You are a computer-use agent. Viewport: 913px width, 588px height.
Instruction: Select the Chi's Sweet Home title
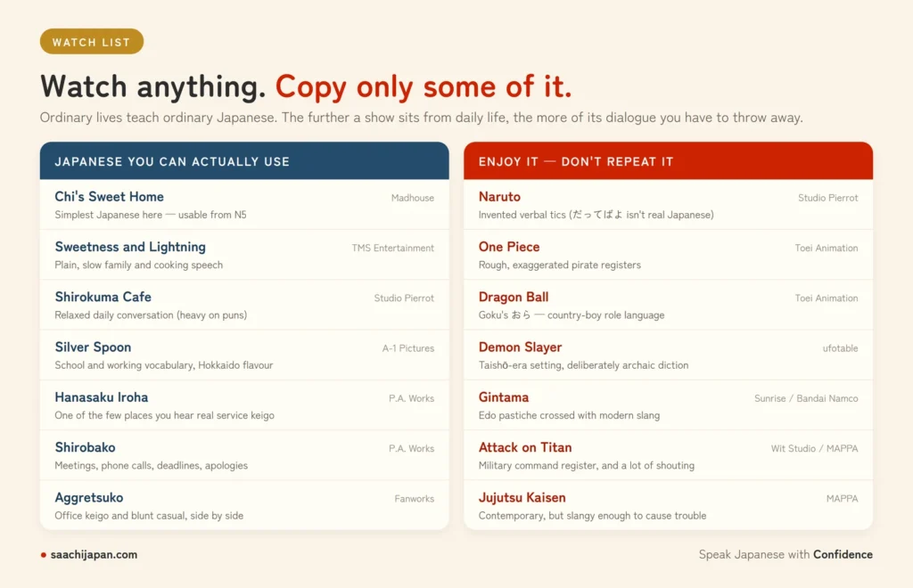click(109, 197)
